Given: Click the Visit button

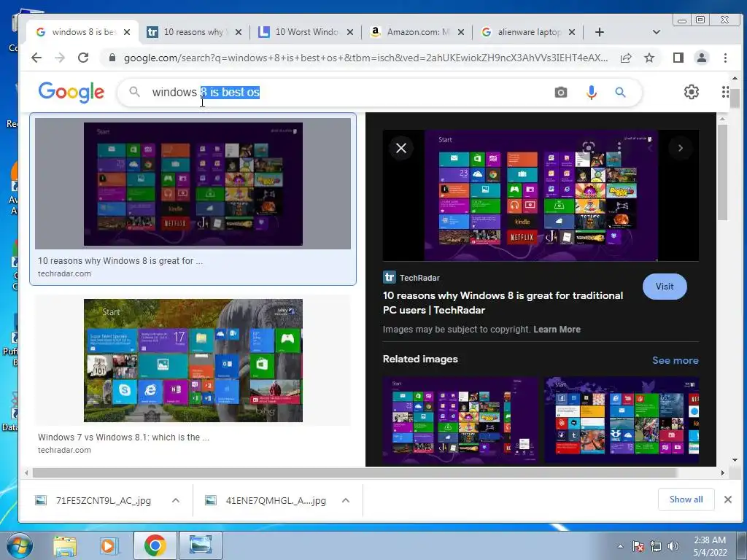Looking at the screenshot, I should [x=665, y=286].
